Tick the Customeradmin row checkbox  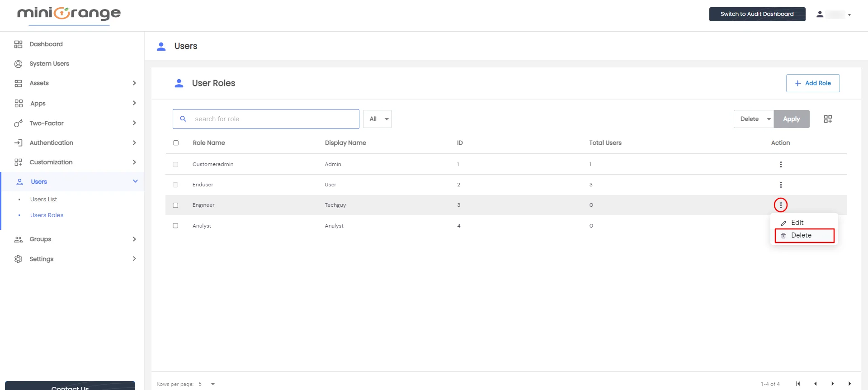(x=175, y=164)
